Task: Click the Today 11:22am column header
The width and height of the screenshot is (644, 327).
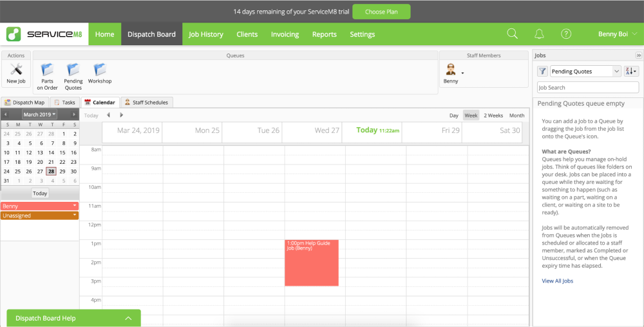Action: tap(372, 132)
